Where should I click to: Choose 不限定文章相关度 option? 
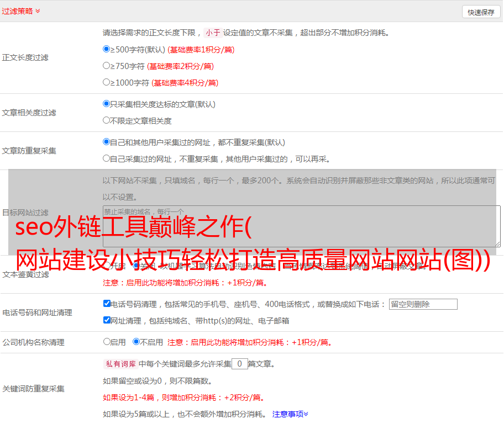pos(107,120)
